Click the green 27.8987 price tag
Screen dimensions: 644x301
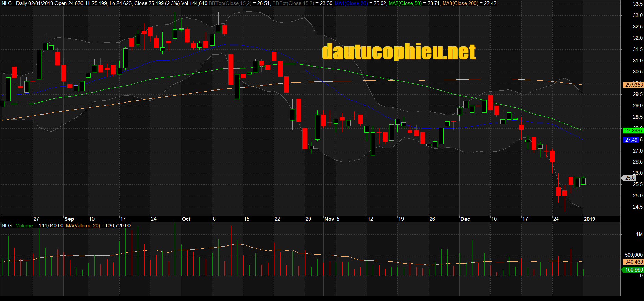coord(634,131)
